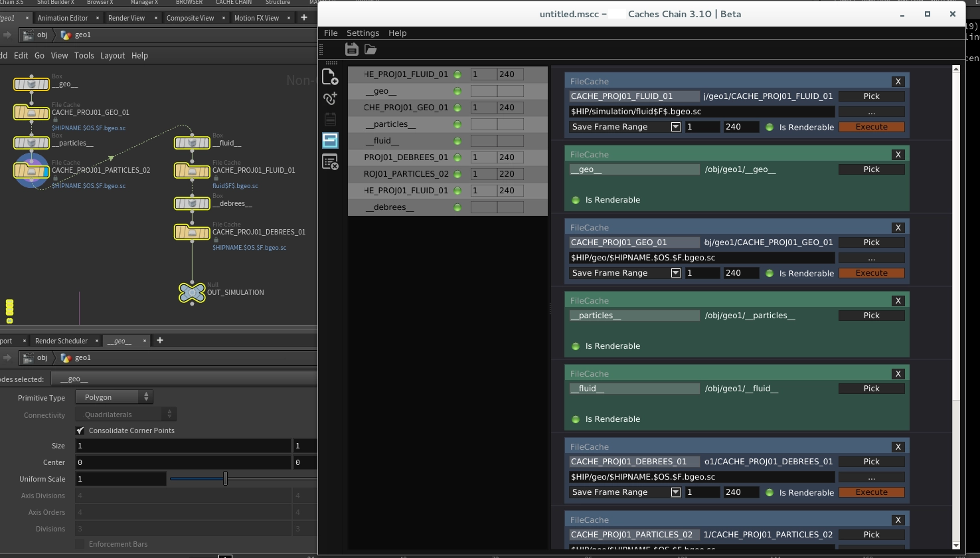Click the Uniform Scale value field
This screenshot has height=558, width=980.
tap(120, 479)
